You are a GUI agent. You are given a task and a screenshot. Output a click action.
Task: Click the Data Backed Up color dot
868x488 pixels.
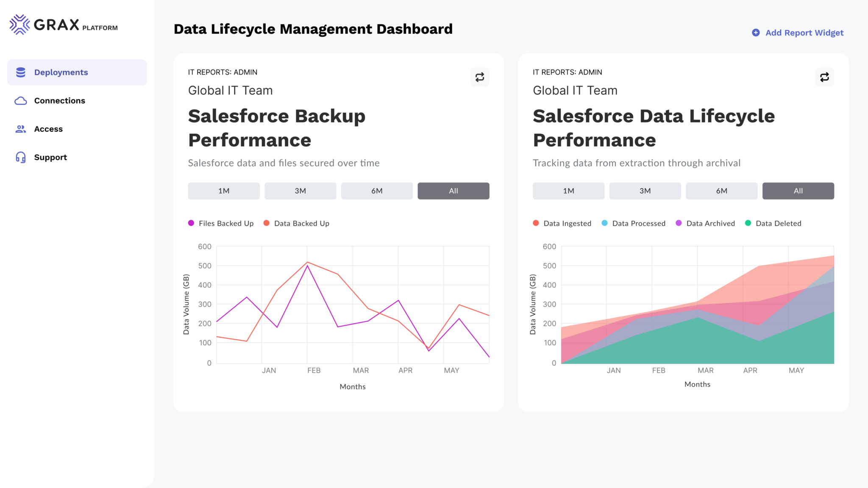266,223
